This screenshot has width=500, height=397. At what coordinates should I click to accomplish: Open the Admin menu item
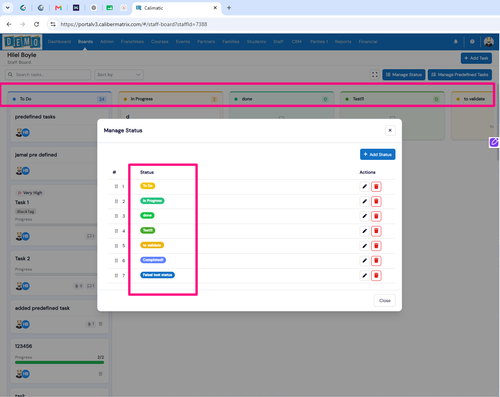107,42
